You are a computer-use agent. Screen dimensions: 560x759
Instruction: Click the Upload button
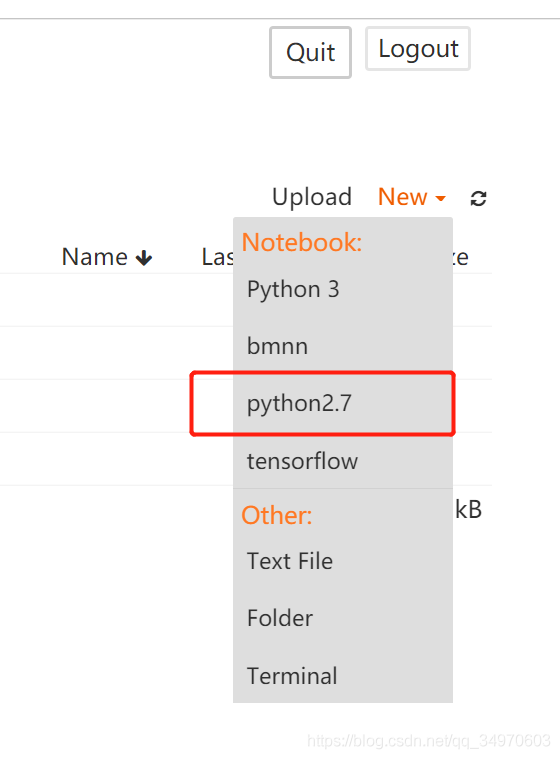(x=312, y=197)
